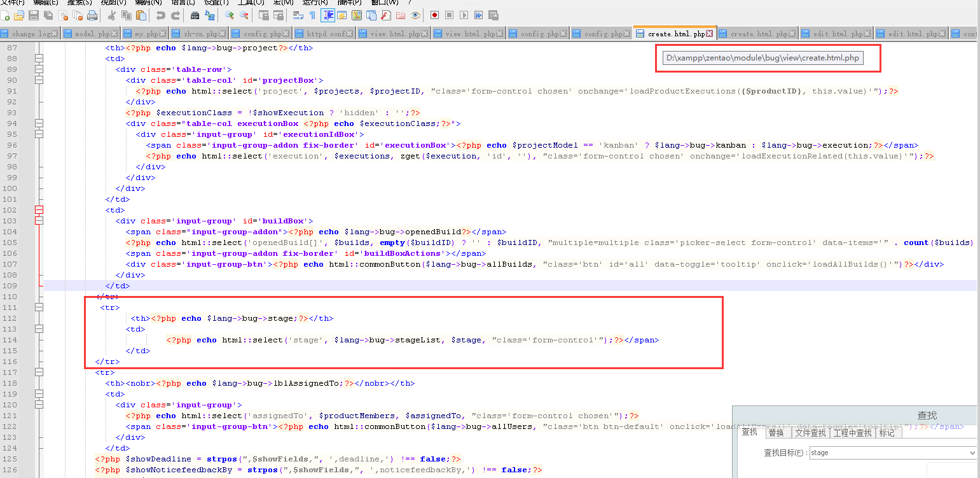Open the 文件查找 tab in find dialog
Screen dimensions: 980x478
810,433
